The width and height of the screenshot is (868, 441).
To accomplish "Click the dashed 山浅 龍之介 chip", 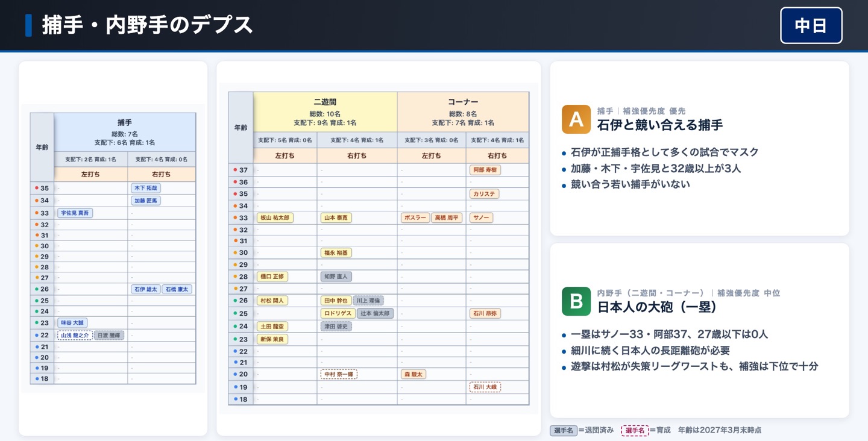I will (75, 335).
